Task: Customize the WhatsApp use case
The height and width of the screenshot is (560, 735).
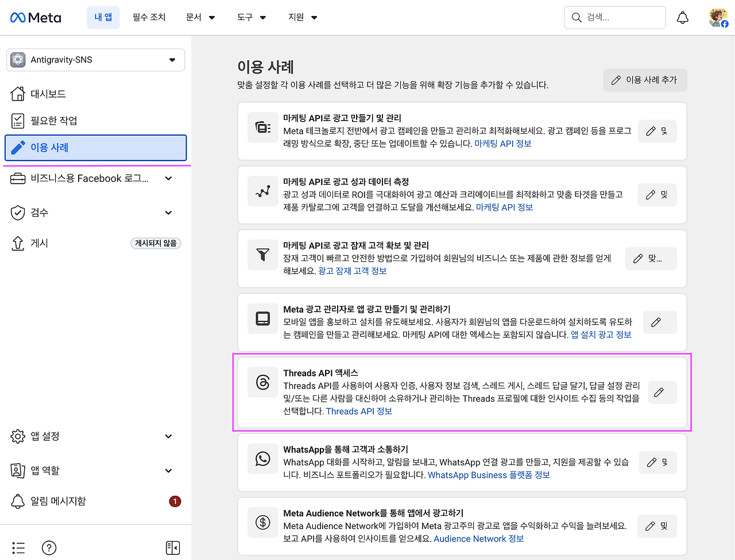Action: [x=658, y=462]
